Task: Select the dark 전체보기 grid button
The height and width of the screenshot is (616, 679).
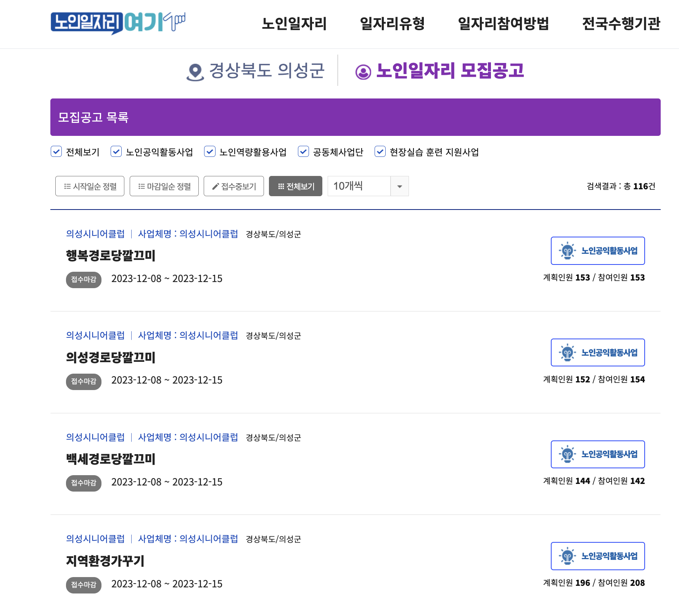Action: pyautogui.click(x=295, y=186)
